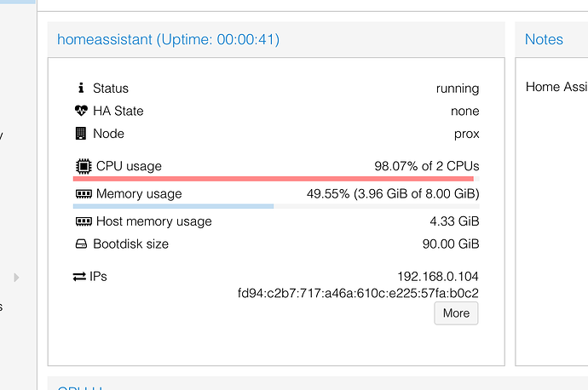Click the Memory usage RAM icon
Image resolution: width=588 pixels, height=390 pixels.
(x=84, y=193)
